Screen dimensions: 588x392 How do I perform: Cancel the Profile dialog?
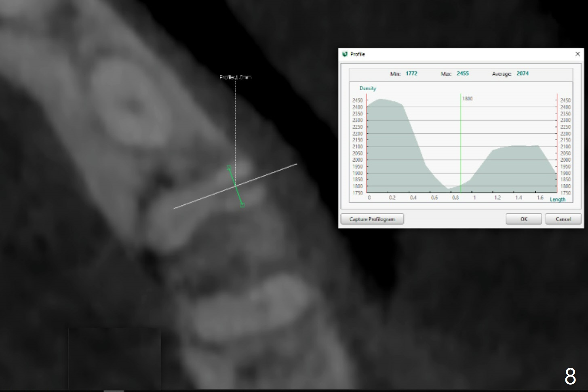pyautogui.click(x=563, y=219)
